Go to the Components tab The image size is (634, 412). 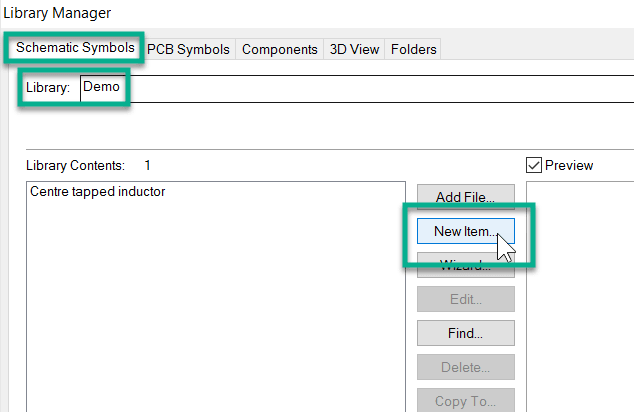280,49
